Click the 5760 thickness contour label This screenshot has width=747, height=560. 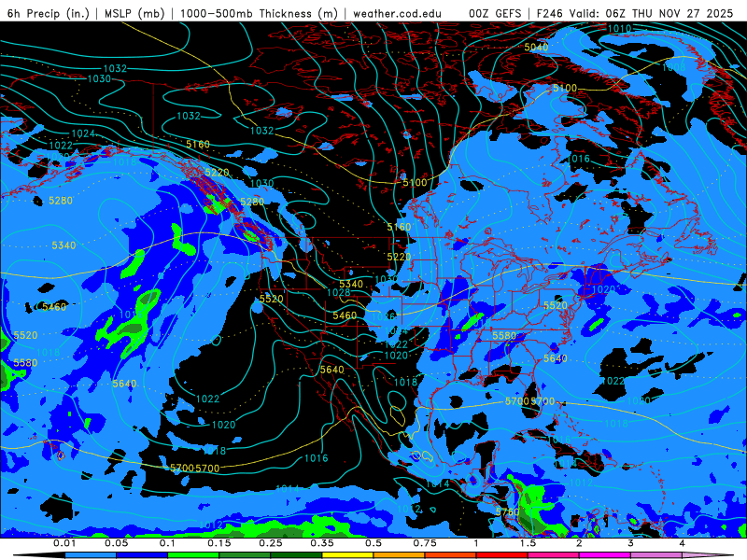[507, 511]
